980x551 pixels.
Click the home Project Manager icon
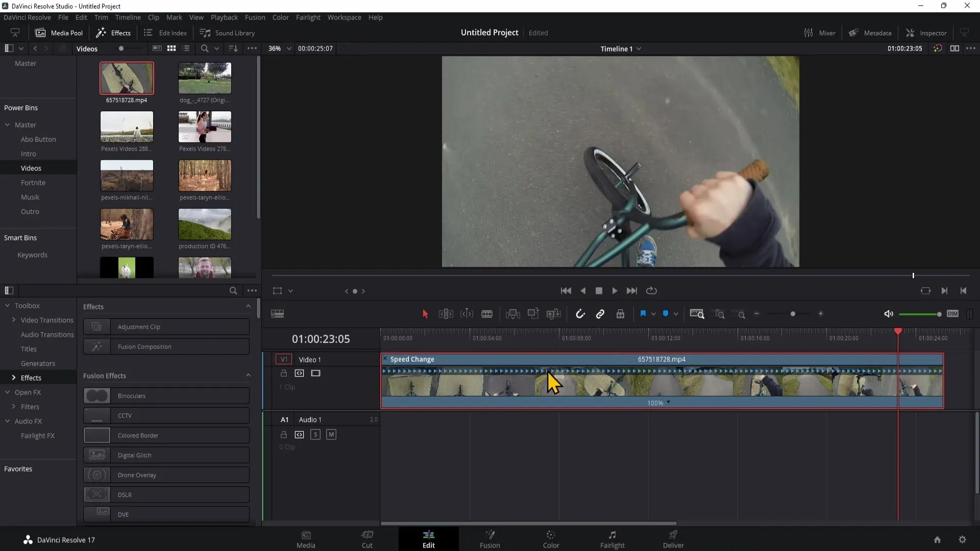(x=937, y=540)
